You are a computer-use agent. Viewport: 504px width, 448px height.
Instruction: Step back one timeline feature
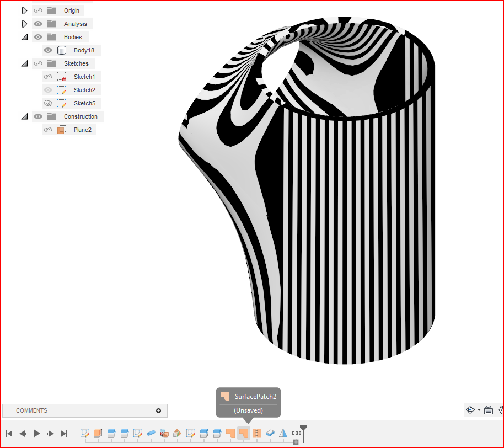(23, 434)
